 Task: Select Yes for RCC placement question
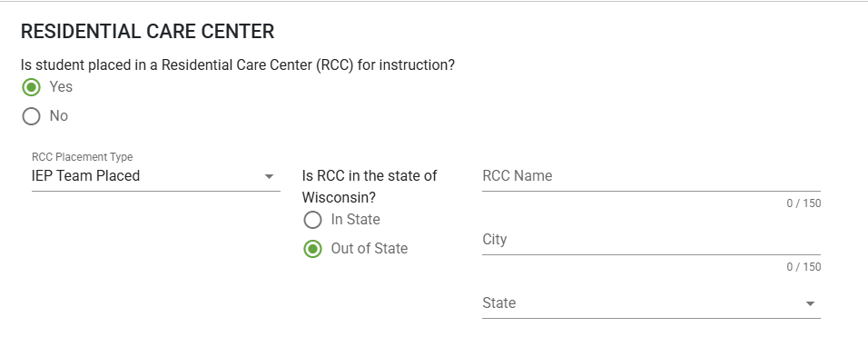(x=32, y=87)
